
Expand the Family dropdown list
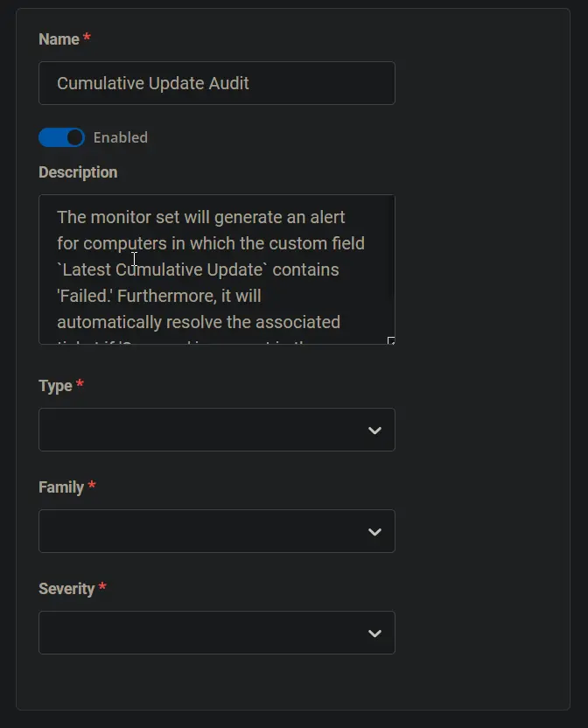[x=217, y=531]
